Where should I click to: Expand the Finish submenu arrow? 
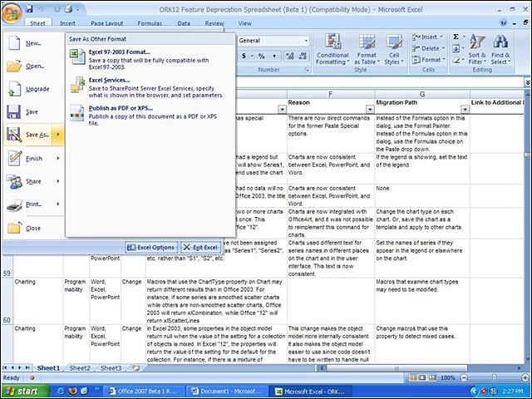pyautogui.click(x=58, y=158)
